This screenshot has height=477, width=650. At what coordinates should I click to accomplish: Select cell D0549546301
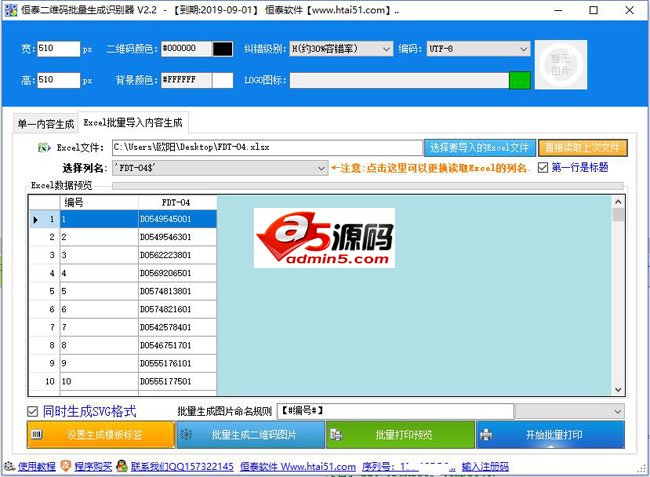click(x=177, y=237)
